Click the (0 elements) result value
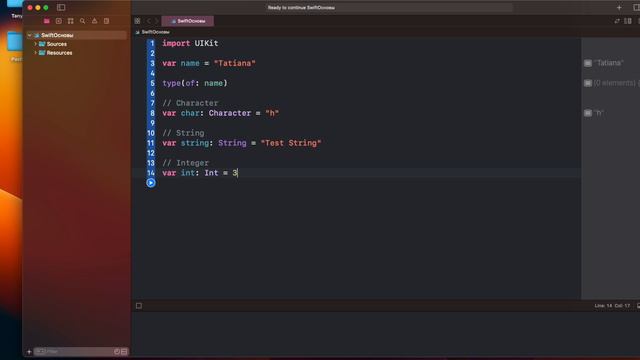Viewport: 640px width, 360px height. click(615, 83)
